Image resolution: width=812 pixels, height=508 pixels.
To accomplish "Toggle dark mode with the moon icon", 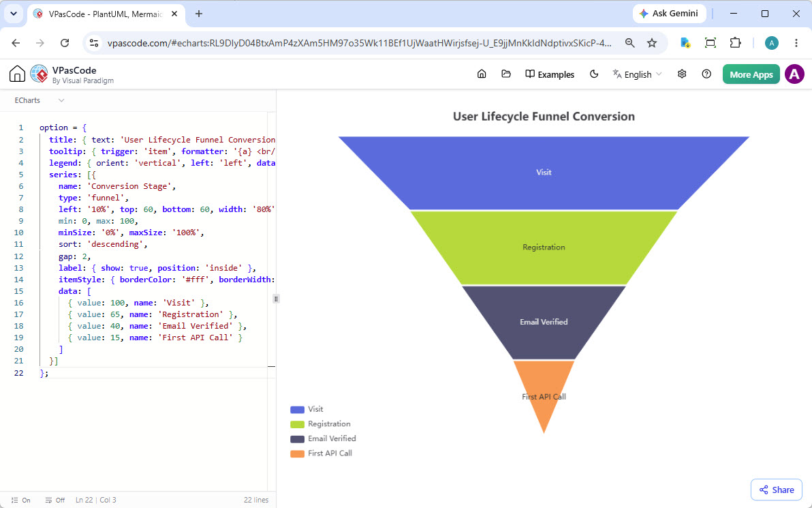I will coord(594,74).
